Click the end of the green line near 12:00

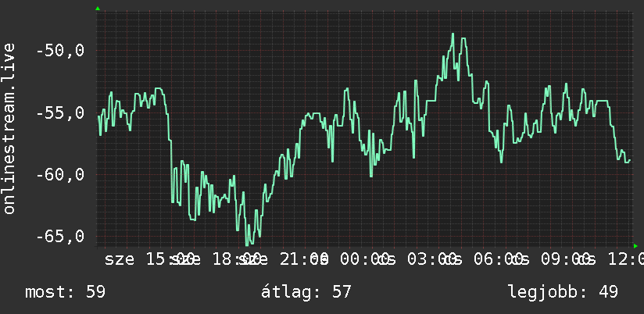pyautogui.click(x=629, y=160)
